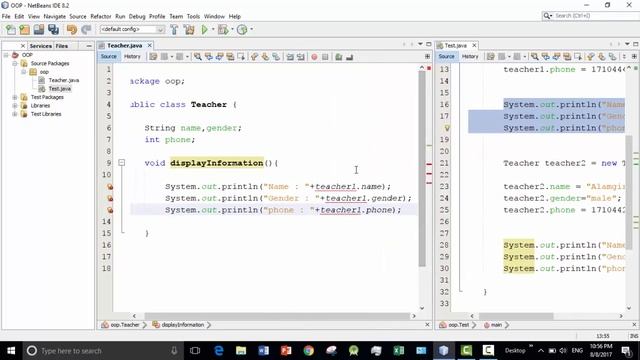Screen dimensions: 640x360
Task: Run the project with the green play icon
Action: click(204, 29)
